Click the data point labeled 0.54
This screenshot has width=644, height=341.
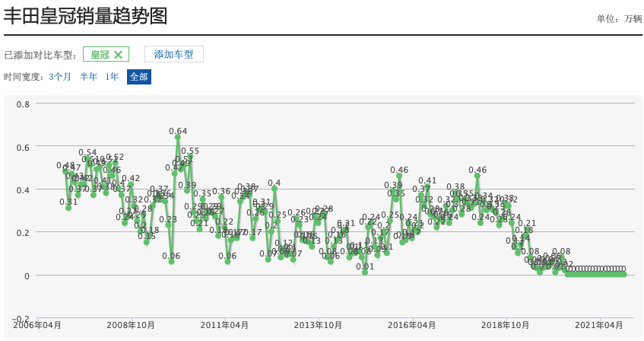coord(87,159)
